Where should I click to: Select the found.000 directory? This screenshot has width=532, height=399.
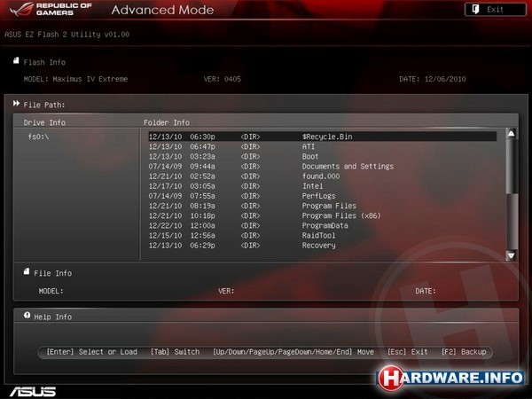pyautogui.click(x=323, y=176)
